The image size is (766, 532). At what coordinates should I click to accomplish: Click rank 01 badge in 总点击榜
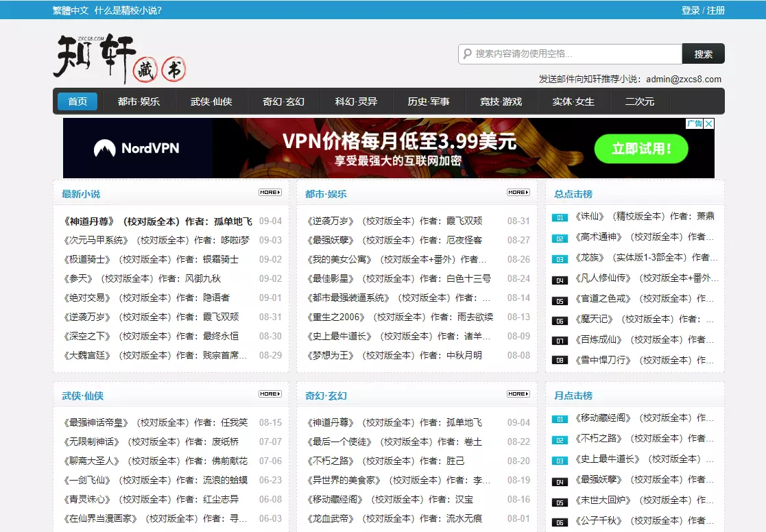tap(560, 218)
